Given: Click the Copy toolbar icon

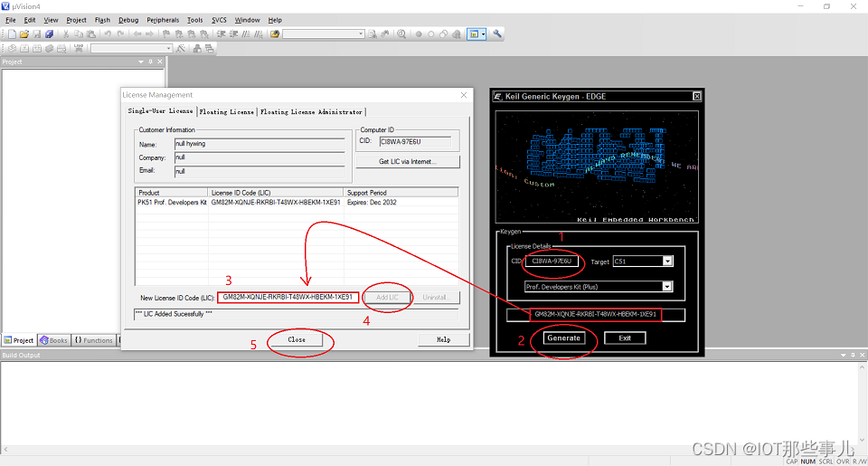Looking at the screenshot, I should coord(79,33).
